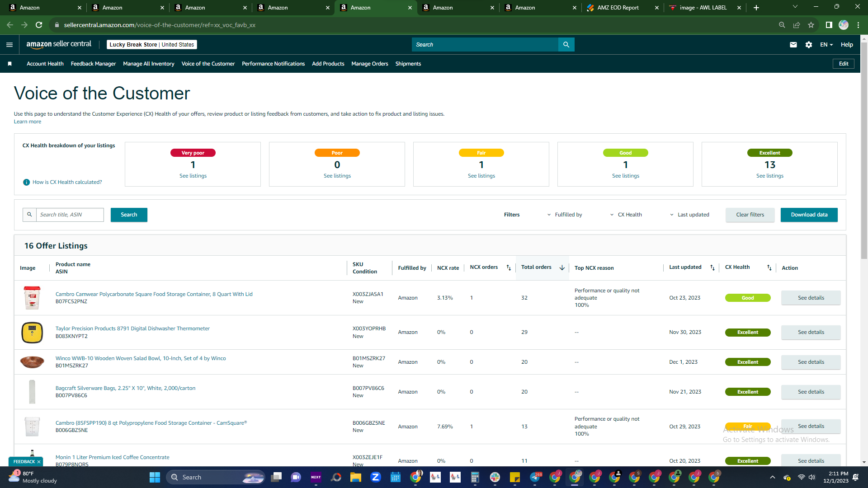The height and width of the screenshot is (488, 868).
Task: Click the Taylor thermometer thumbnail
Action: 32,333
